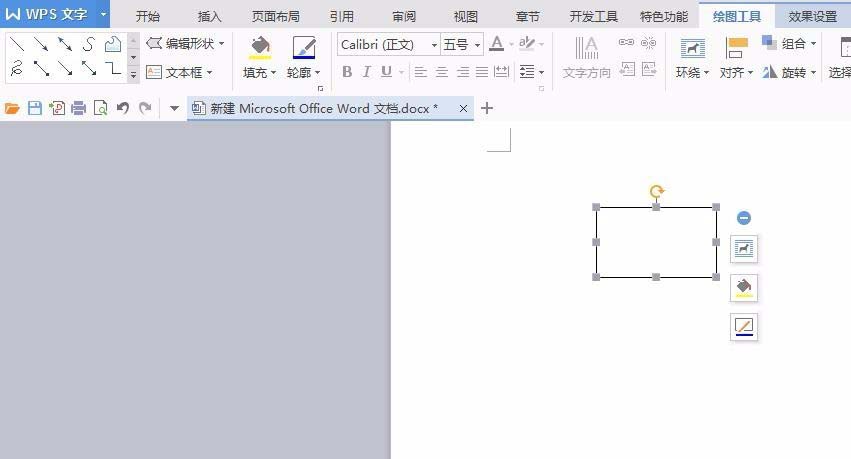Redo the last action
This screenshot has width=851, height=459.
pos(145,109)
